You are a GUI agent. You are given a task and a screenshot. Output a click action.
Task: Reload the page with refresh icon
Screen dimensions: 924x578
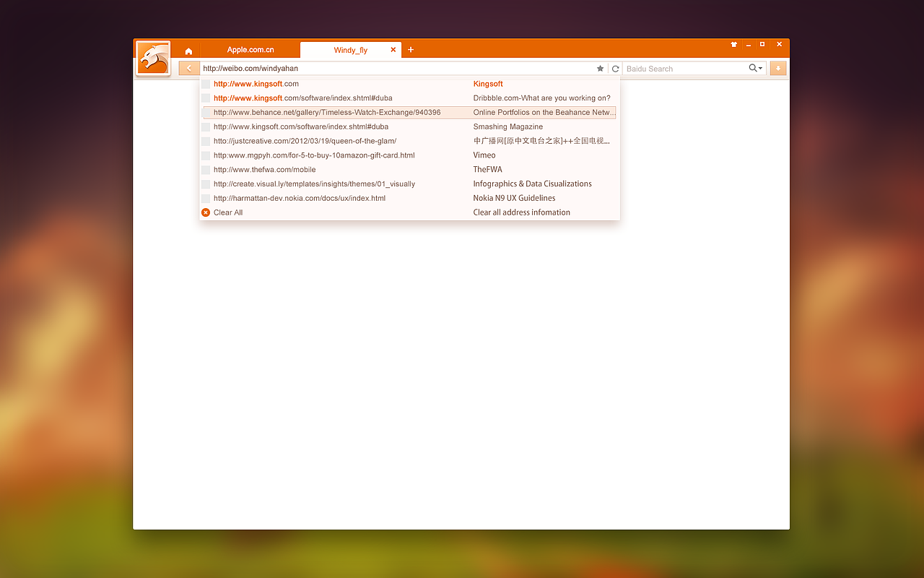[615, 69]
